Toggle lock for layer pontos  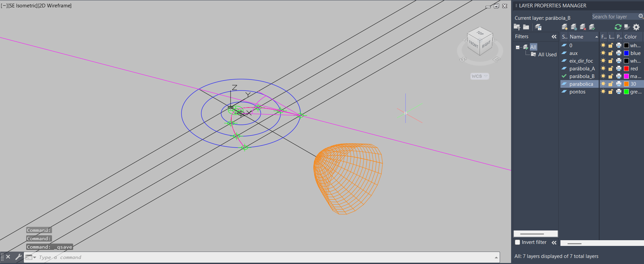(611, 91)
